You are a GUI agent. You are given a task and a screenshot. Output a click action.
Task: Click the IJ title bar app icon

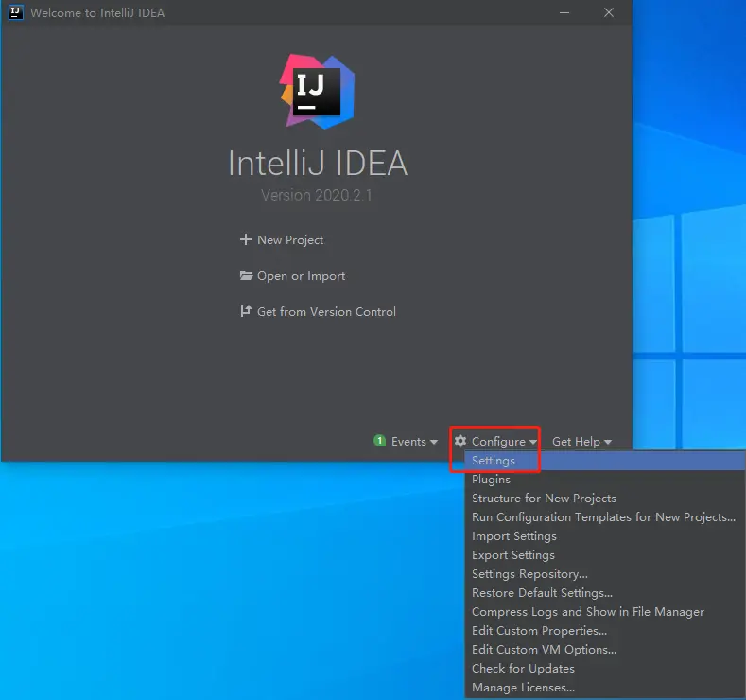pos(16,13)
